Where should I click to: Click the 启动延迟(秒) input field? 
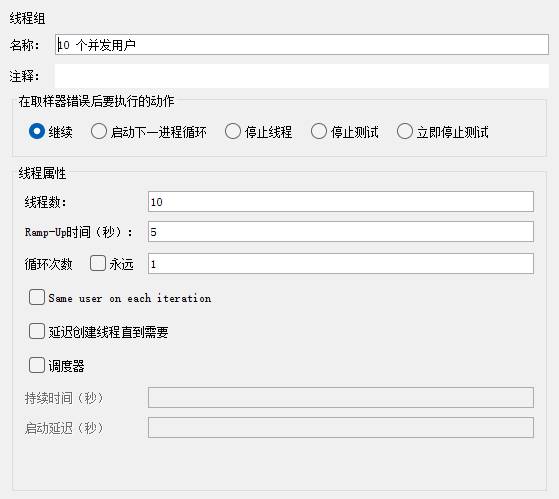(x=341, y=427)
